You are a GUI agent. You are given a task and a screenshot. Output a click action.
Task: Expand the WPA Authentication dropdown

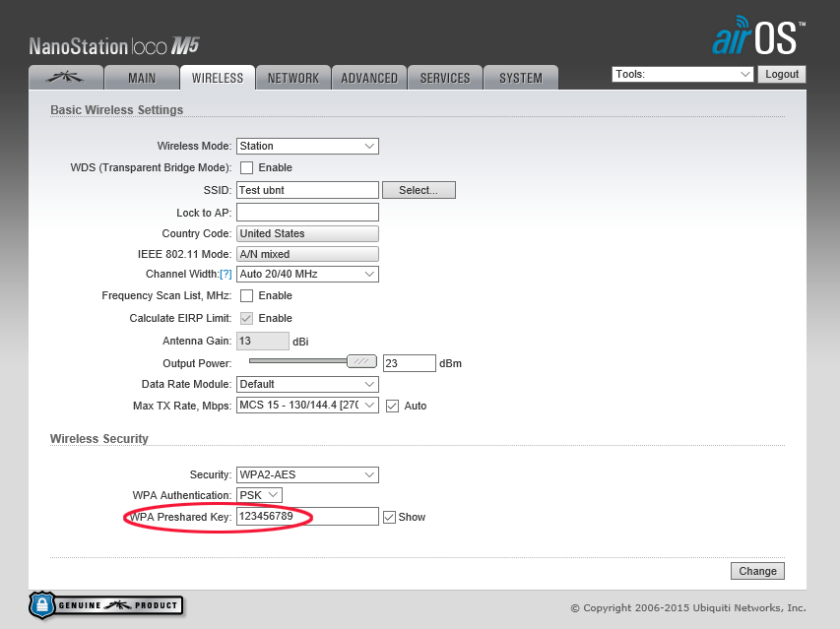(259, 495)
